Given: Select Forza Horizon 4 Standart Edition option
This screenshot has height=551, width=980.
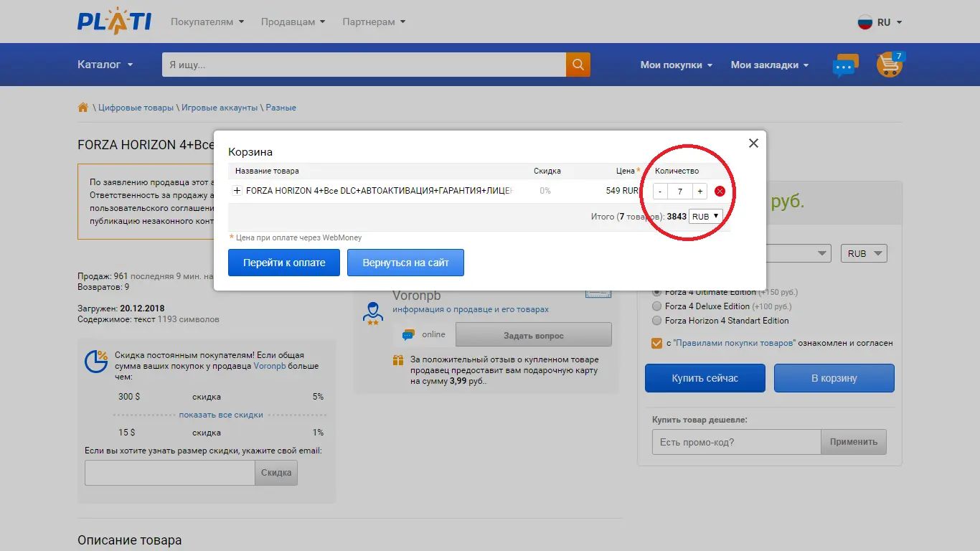Looking at the screenshot, I should [x=656, y=321].
